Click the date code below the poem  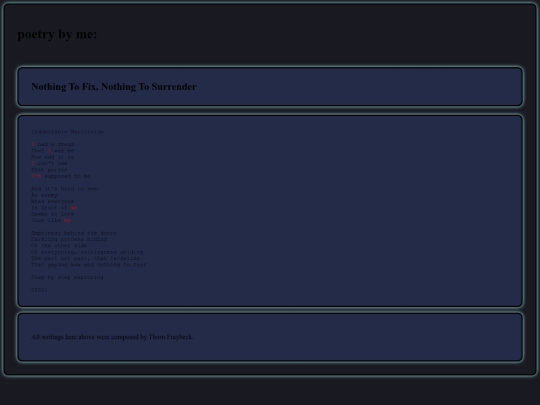40,290
